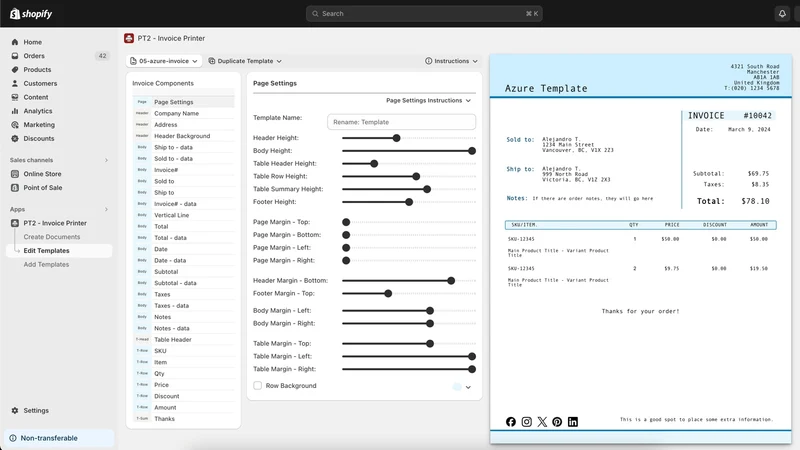Click the Orders inbox icon
The width and height of the screenshot is (800, 450).
15,56
